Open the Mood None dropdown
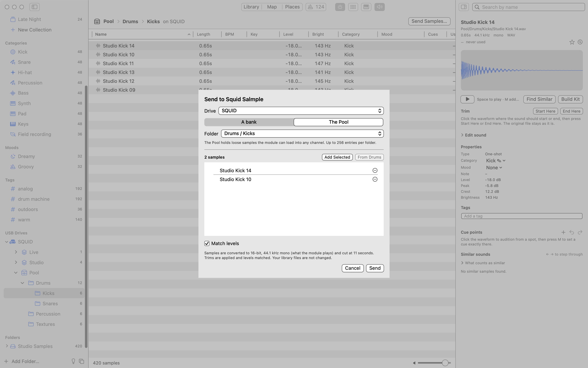588x368 pixels. pyautogui.click(x=494, y=168)
